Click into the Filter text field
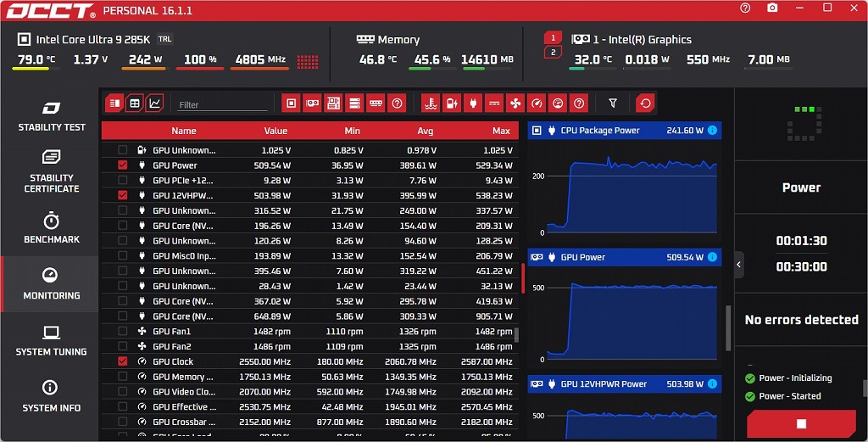Viewport: 868px width, 442px height. point(222,104)
